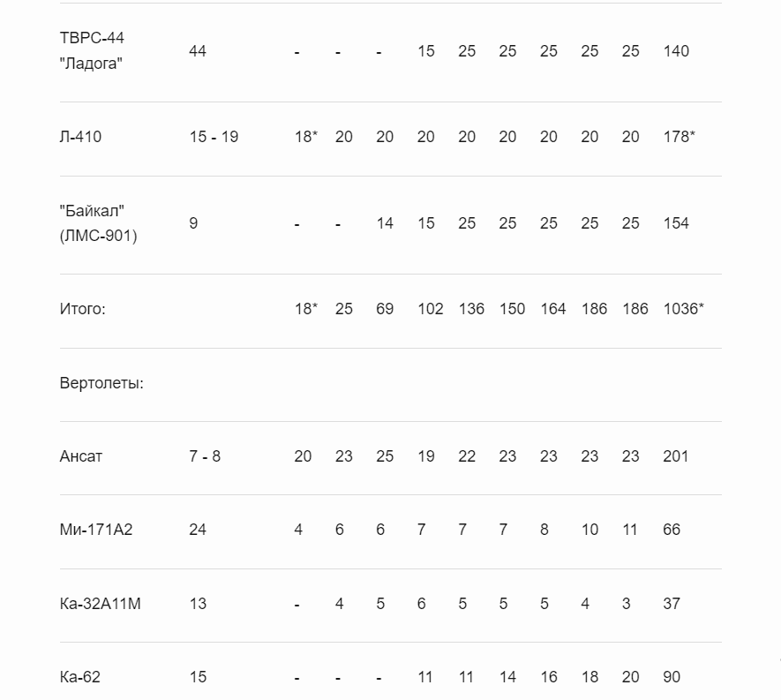The image size is (781, 700).
Task: Click the ТВРС-44 "Ладога" row label
Action: coord(92,51)
